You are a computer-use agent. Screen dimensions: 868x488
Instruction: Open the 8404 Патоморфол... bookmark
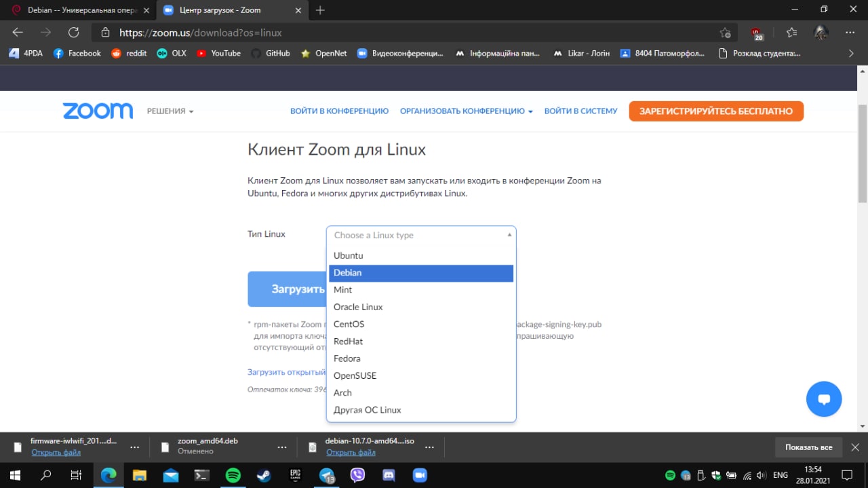pos(663,53)
